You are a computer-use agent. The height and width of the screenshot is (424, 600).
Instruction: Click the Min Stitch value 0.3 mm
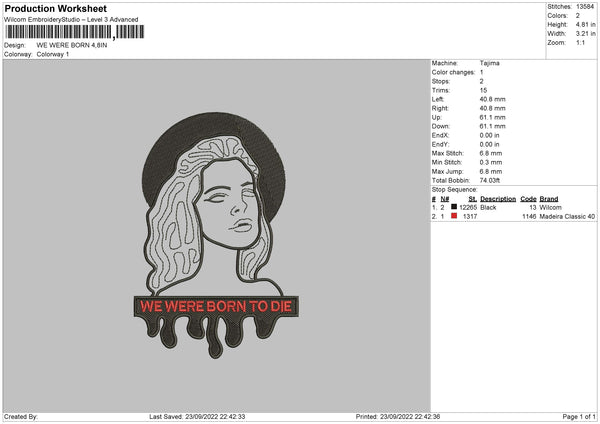click(491, 162)
